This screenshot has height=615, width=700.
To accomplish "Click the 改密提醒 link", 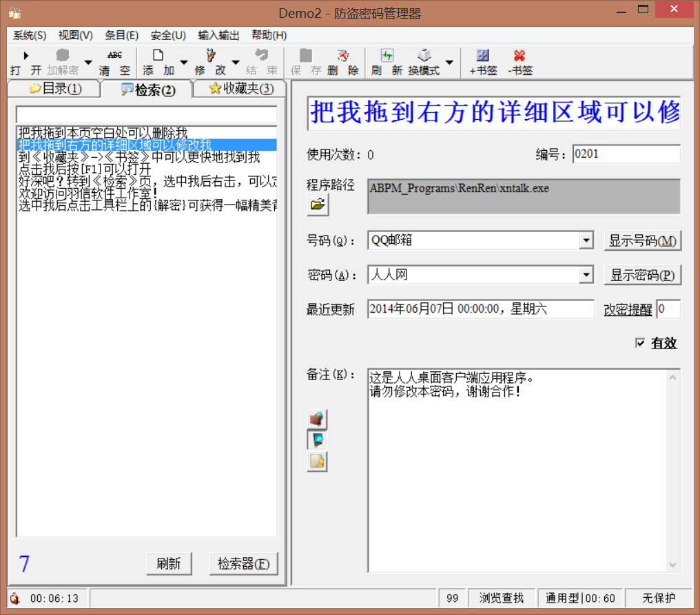I will (x=628, y=309).
